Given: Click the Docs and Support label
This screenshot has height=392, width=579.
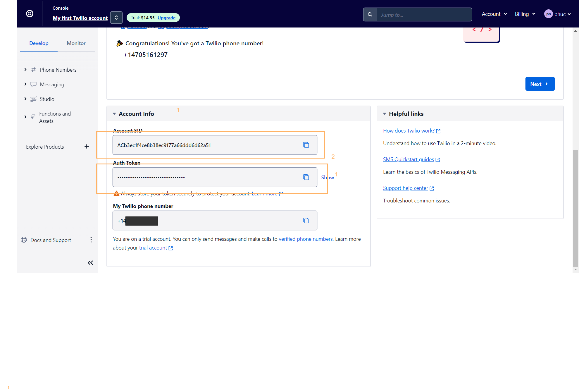Looking at the screenshot, I should (51, 240).
